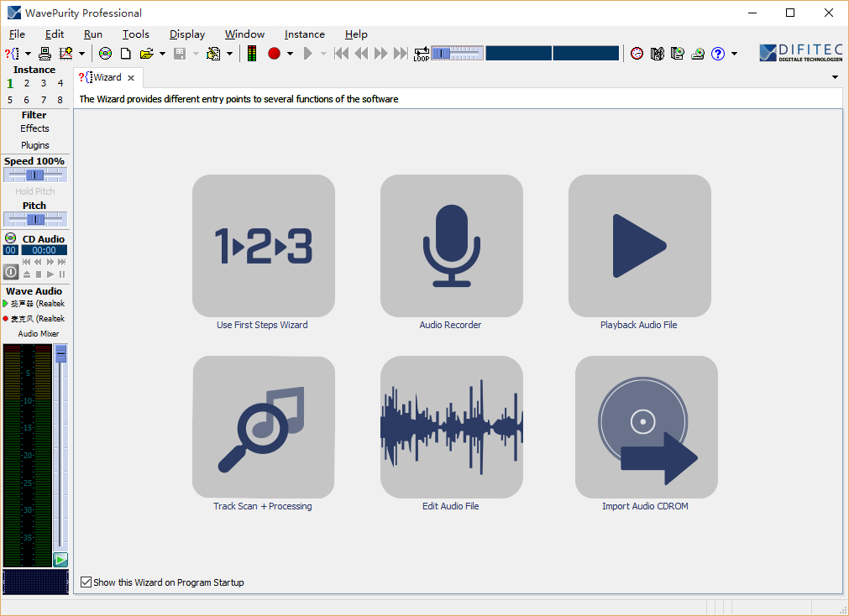
Task: Open the Edit Audio File waveform tile
Action: pyautogui.click(x=451, y=427)
